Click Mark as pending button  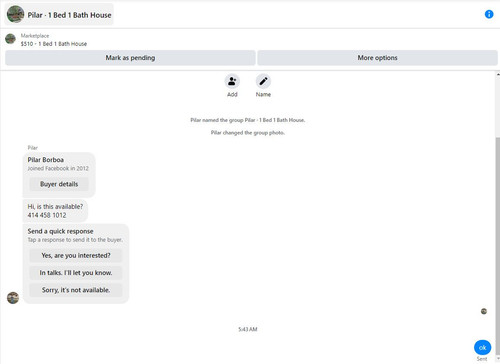130,58
